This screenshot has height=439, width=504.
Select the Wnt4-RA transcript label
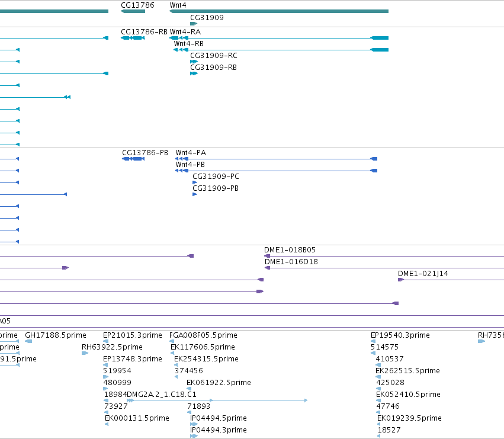(x=185, y=32)
